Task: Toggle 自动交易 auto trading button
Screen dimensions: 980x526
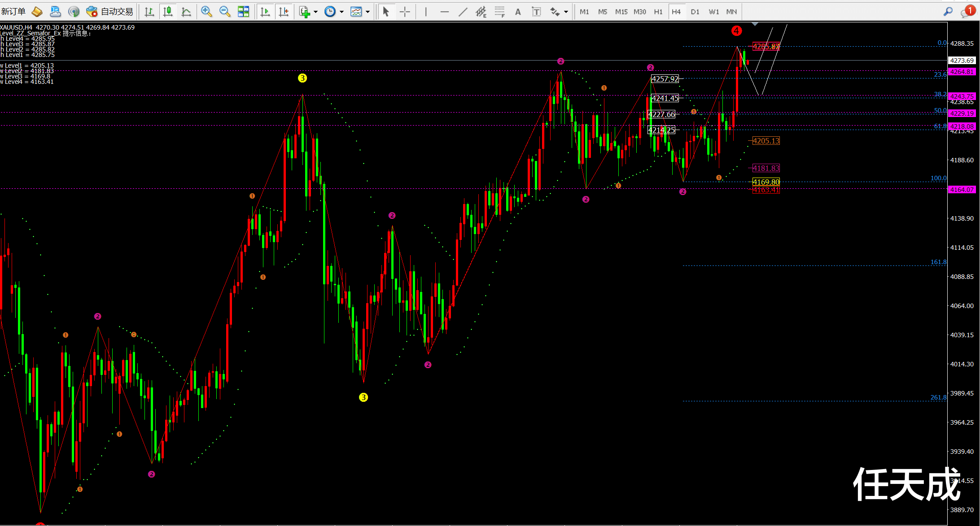Action: coord(110,12)
